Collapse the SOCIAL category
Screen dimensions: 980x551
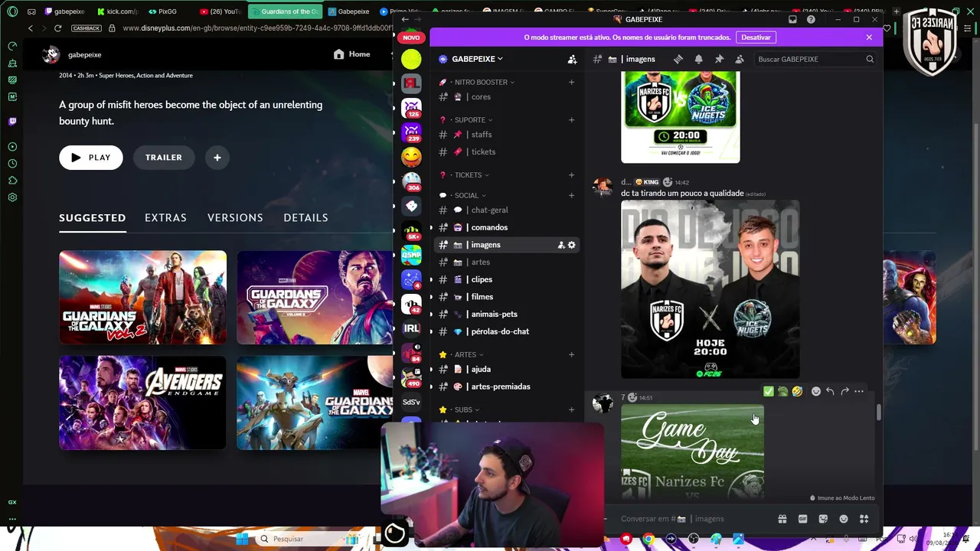(x=470, y=196)
